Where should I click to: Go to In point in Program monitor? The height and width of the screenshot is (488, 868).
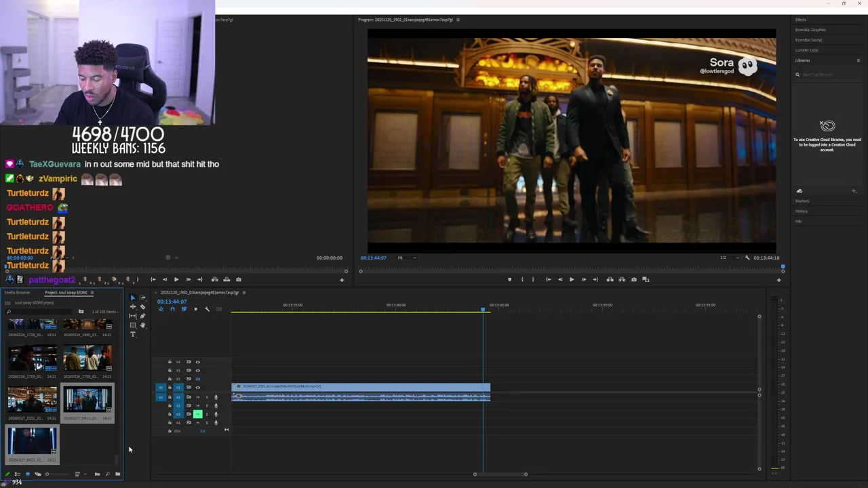[x=549, y=279]
